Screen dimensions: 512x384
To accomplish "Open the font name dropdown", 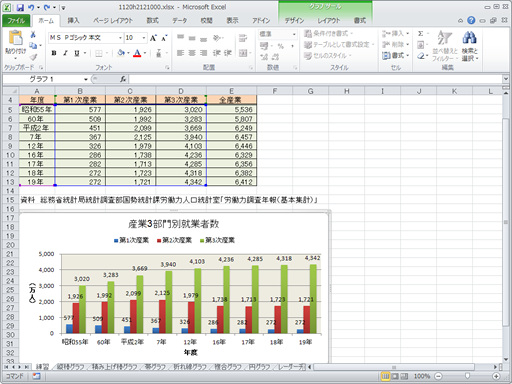I will pyautogui.click(x=120, y=38).
